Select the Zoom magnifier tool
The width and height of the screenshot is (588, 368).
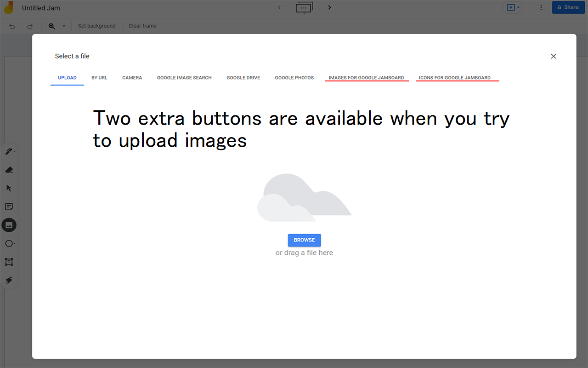click(x=51, y=26)
